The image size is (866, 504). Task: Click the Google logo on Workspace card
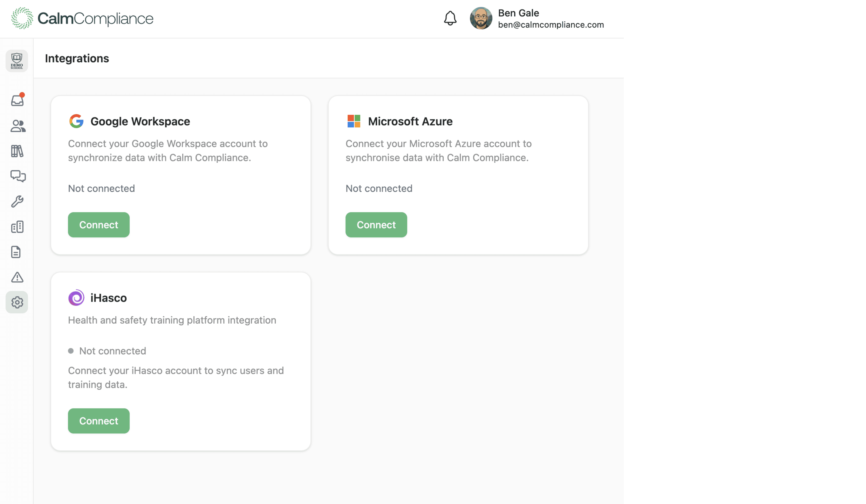[77, 121]
